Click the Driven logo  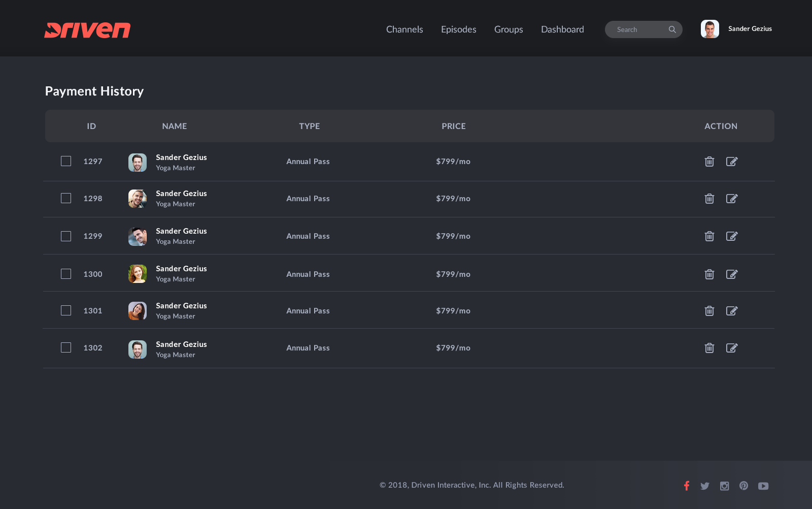click(x=87, y=30)
